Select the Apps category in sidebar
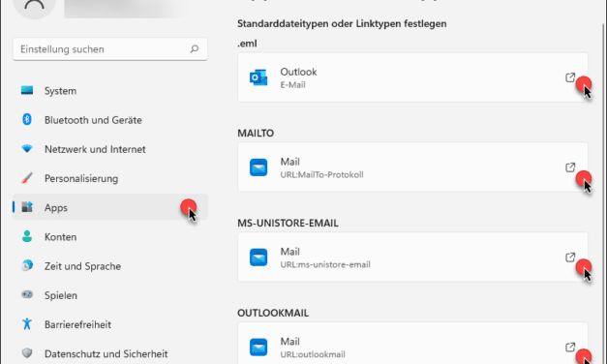The height and width of the screenshot is (364, 607). 110,207
